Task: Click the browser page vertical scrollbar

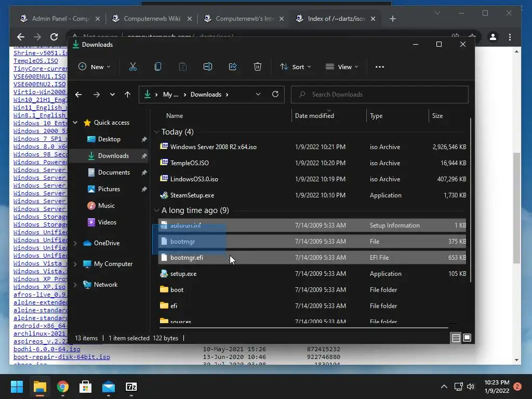Action: click(516, 208)
